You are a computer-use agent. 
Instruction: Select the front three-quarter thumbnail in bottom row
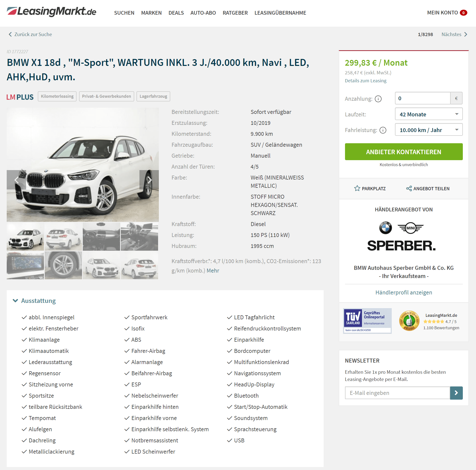(x=101, y=265)
